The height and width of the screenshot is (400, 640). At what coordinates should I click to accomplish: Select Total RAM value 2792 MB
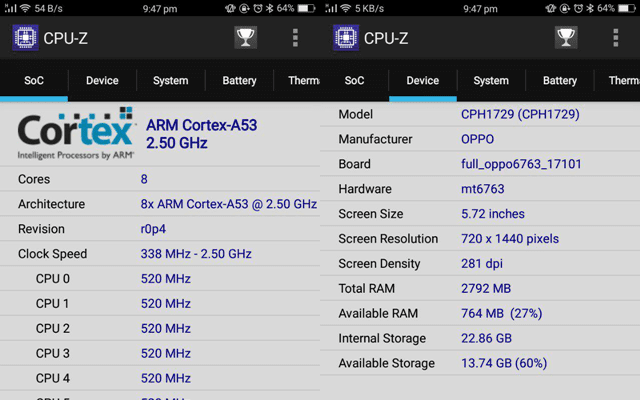pyautogui.click(x=486, y=289)
